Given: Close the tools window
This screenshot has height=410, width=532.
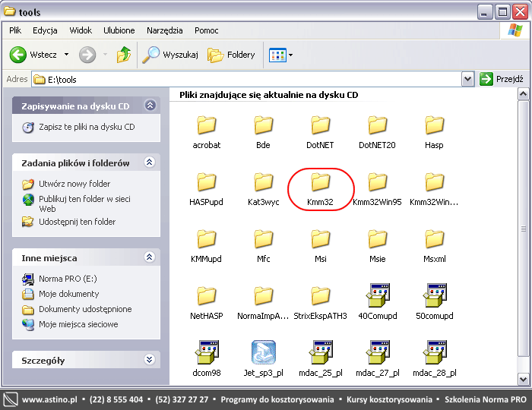Looking at the screenshot, I should click(520, 12).
